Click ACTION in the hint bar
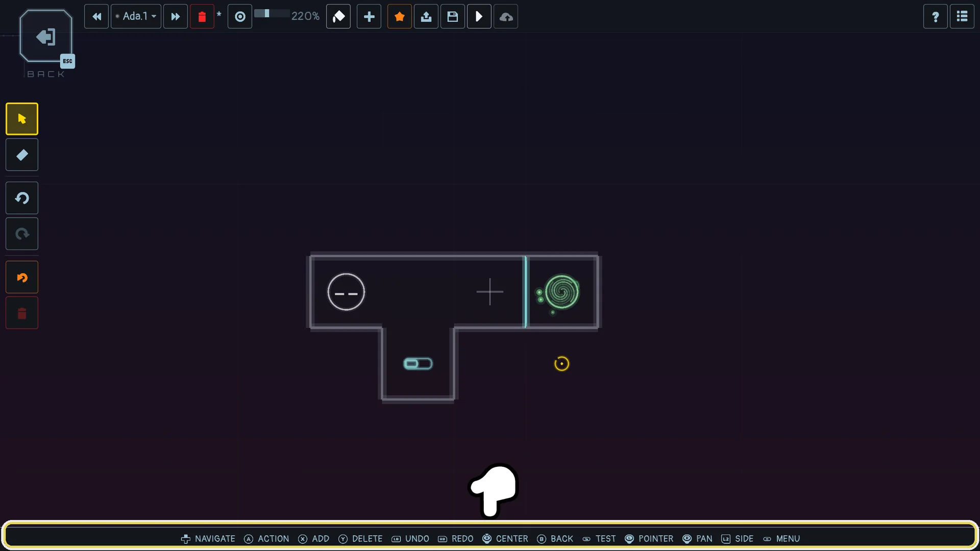980x551 pixels. (x=266, y=539)
